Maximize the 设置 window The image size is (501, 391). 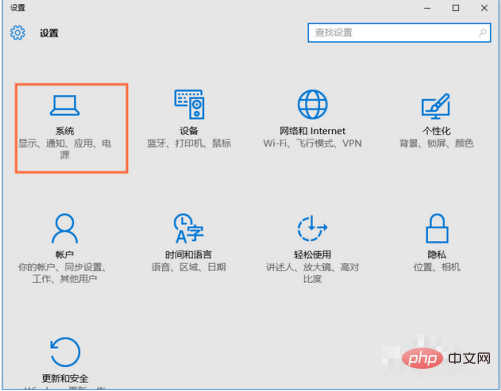(x=456, y=8)
